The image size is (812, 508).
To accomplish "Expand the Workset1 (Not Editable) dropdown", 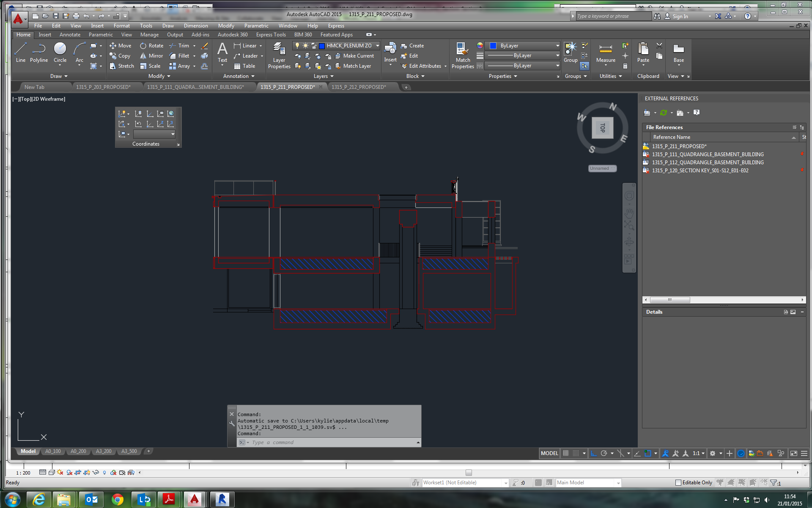I will 506,483.
